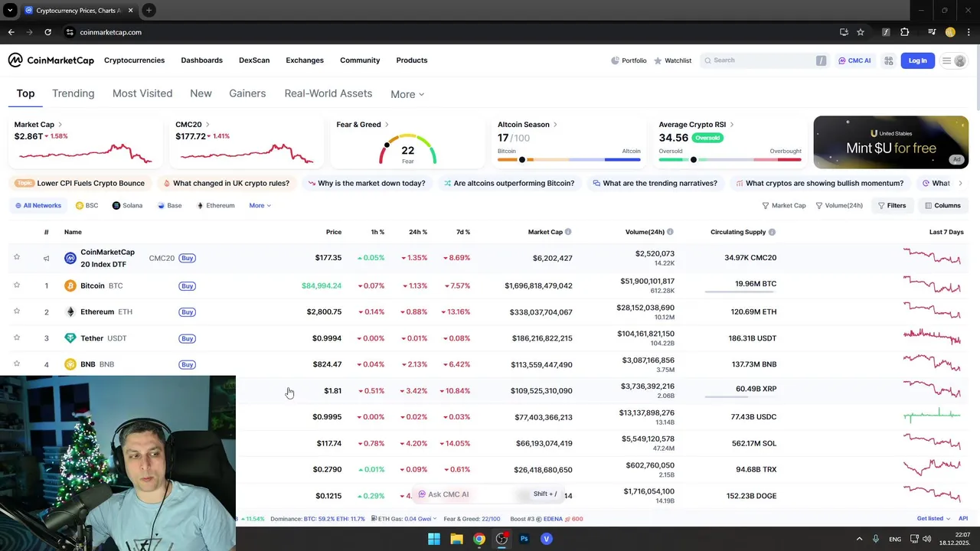This screenshot has height=551, width=980.
Task: Filter by Ethereum network
Action: (216, 205)
